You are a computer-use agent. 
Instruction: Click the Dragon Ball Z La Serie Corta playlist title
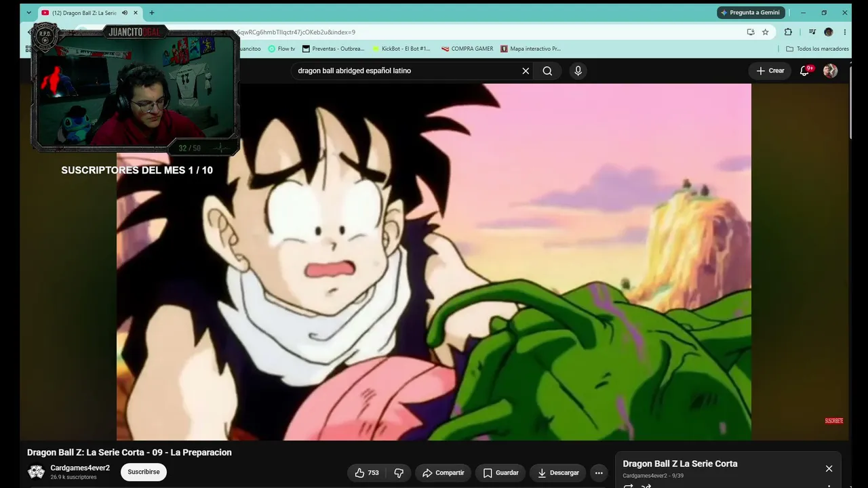(x=680, y=464)
